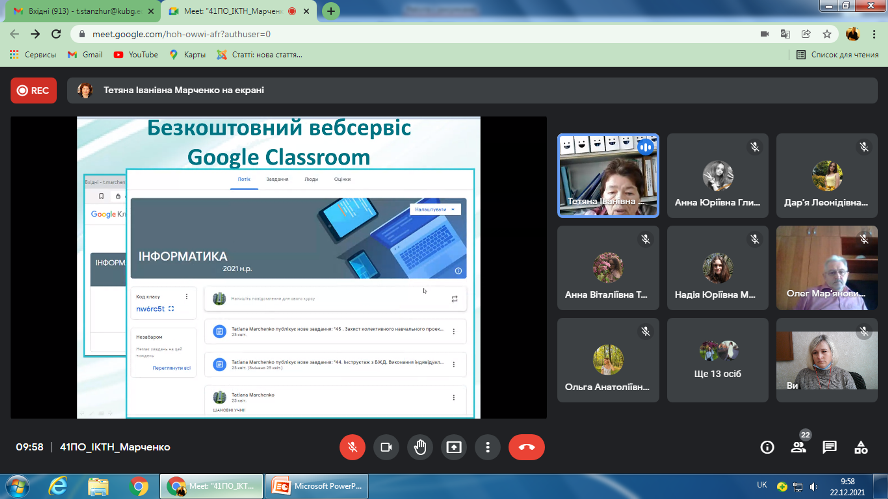Click the address bar with meet.google.com
This screenshot has height=499, width=888.
[400, 33]
